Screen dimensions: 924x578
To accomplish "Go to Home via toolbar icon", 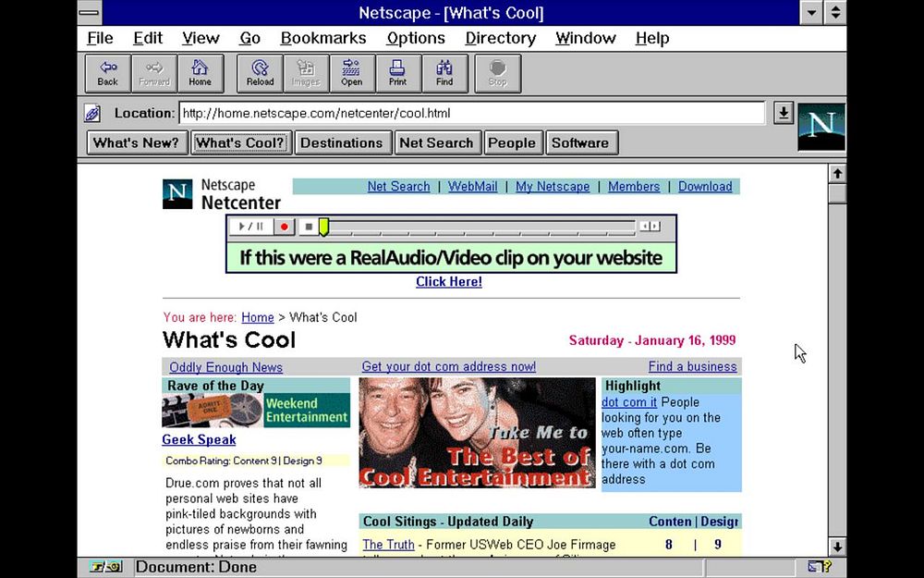I will (x=201, y=74).
